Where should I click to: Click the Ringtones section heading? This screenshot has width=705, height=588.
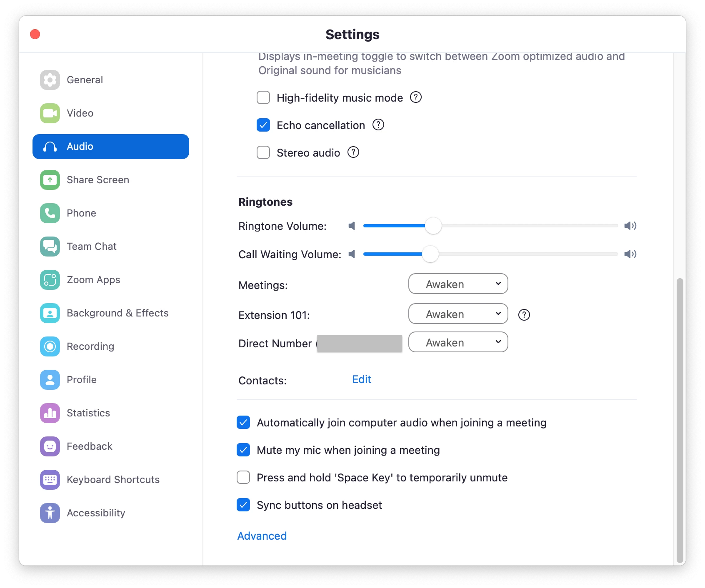click(x=265, y=202)
